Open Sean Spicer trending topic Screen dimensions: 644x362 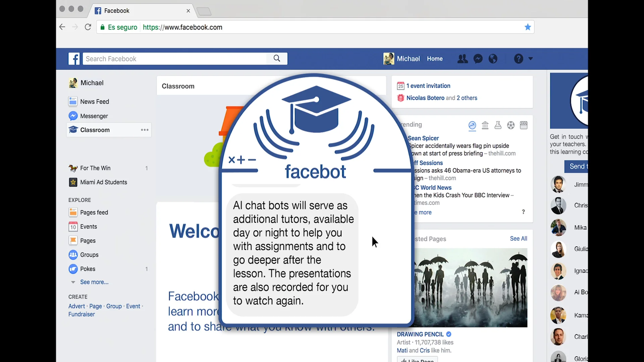coord(423,138)
